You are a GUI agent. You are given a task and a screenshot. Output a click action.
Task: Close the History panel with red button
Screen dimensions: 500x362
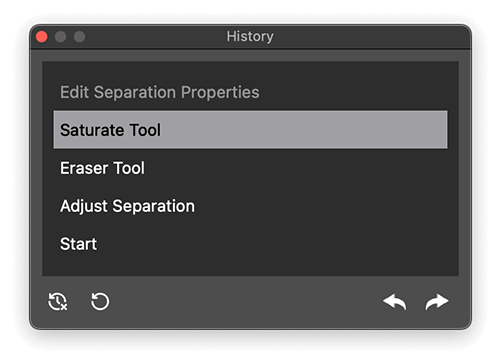pos(42,36)
